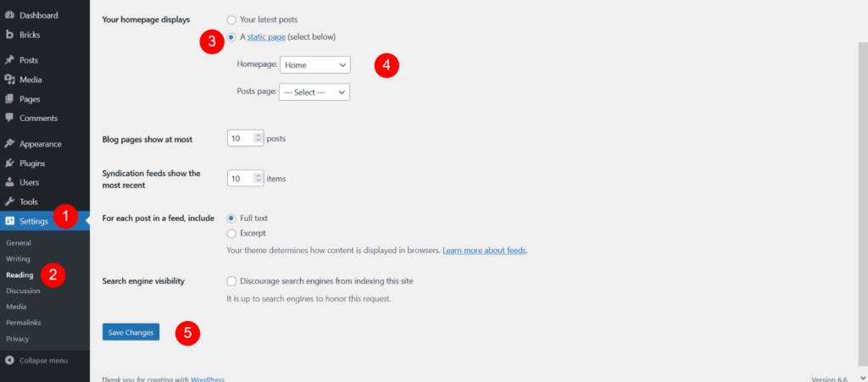Image resolution: width=868 pixels, height=382 pixels.
Task: Open Plugins plug icon
Action: (x=9, y=163)
